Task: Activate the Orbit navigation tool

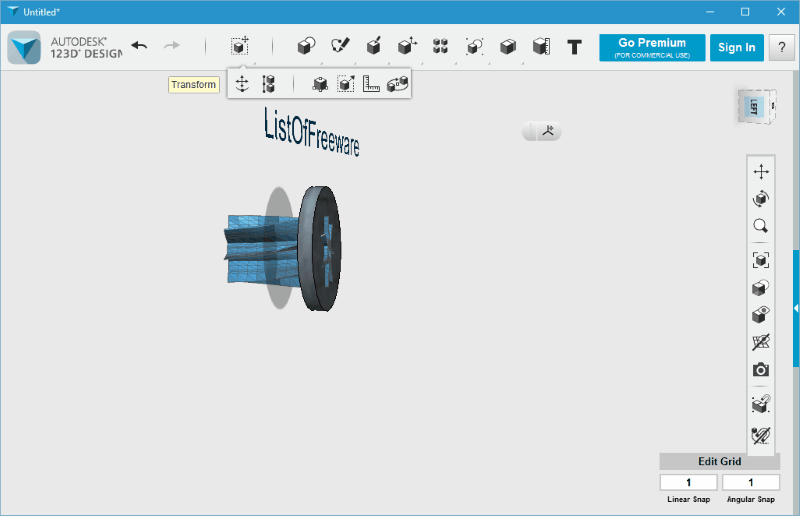Action: click(761, 199)
